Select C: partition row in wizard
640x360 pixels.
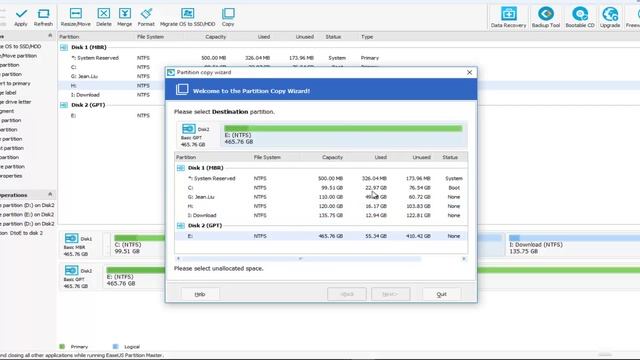click(321, 188)
